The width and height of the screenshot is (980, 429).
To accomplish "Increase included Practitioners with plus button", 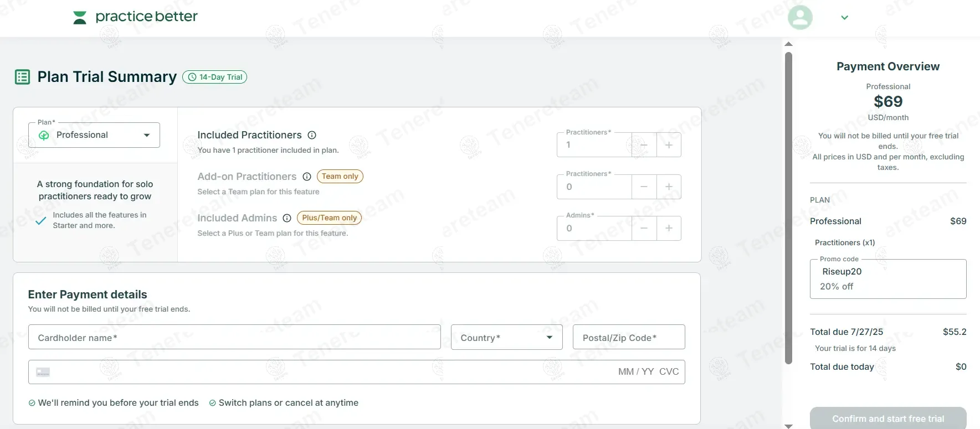I will tap(669, 145).
